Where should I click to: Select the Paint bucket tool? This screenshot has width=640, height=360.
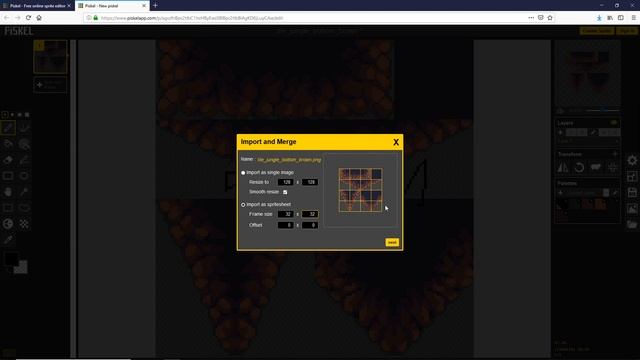click(x=9, y=144)
